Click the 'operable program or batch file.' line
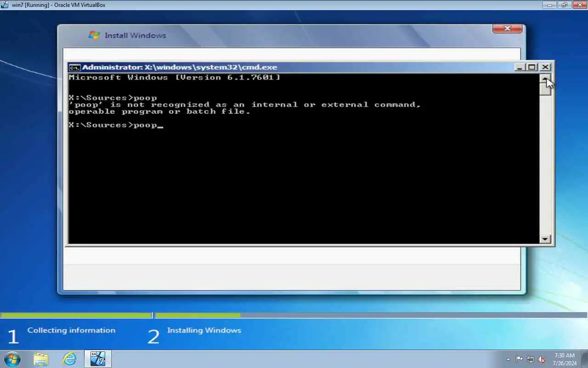 pyautogui.click(x=159, y=111)
